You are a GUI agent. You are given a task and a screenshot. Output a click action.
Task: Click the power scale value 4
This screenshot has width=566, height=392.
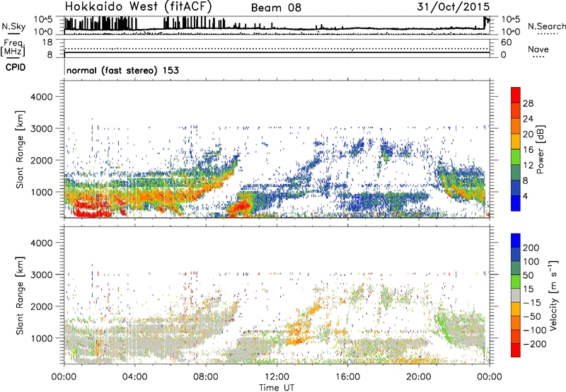(x=526, y=196)
